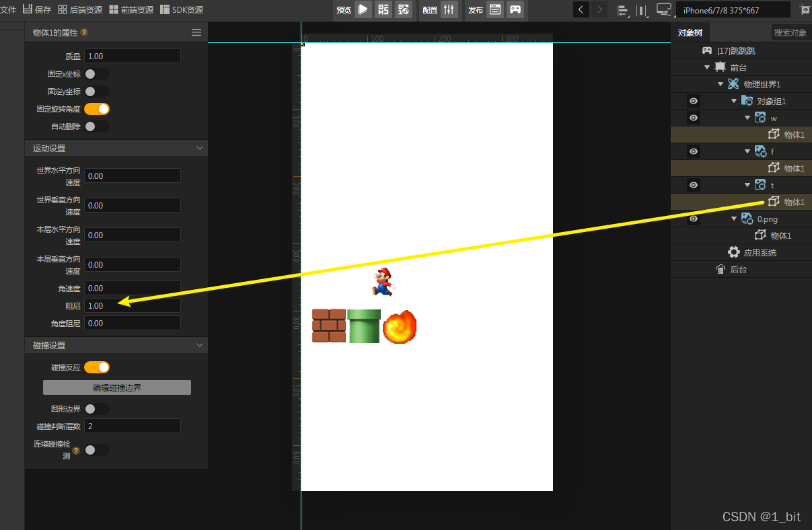
Task: Click the help icon beside 物体1的属性
Action: pyautogui.click(x=84, y=32)
